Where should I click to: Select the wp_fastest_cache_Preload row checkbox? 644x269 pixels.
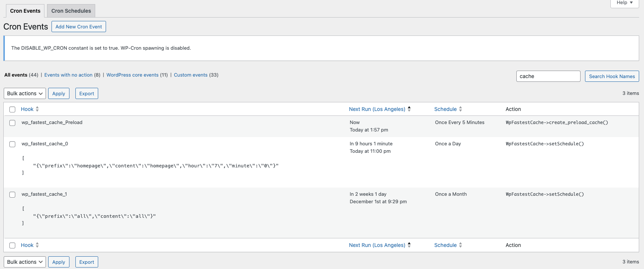[12, 123]
